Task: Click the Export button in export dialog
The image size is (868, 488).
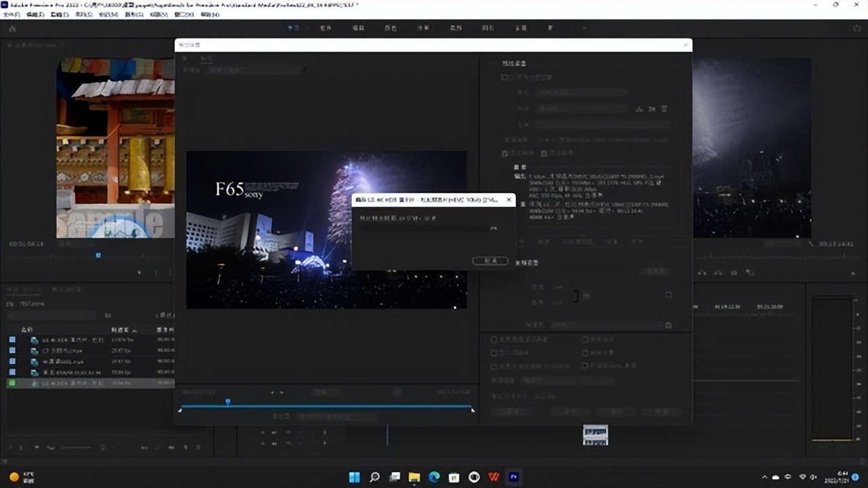Action: point(616,411)
